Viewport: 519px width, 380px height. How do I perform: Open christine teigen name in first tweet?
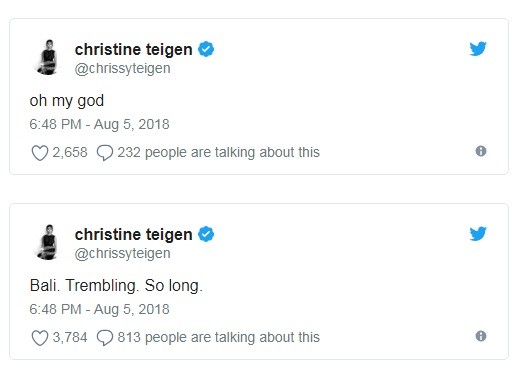[x=133, y=50]
